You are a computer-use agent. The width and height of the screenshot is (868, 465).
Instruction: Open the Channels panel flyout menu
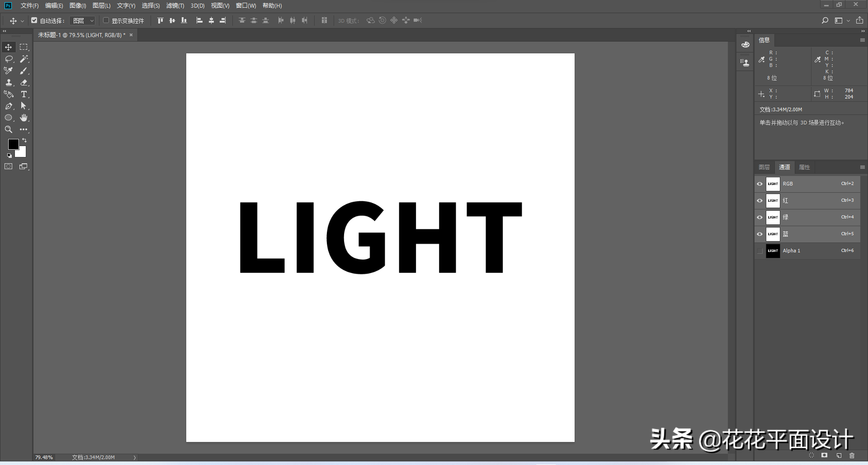pyautogui.click(x=862, y=167)
